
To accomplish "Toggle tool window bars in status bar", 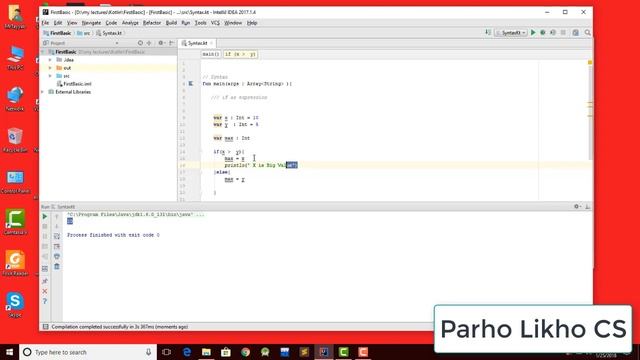I will coord(45,327).
